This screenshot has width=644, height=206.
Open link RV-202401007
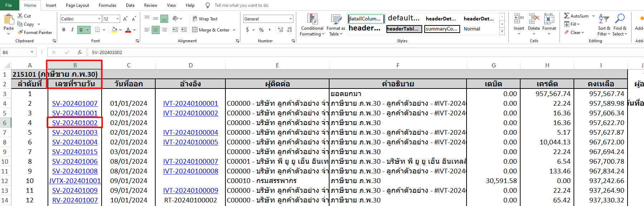tap(75, 200)
